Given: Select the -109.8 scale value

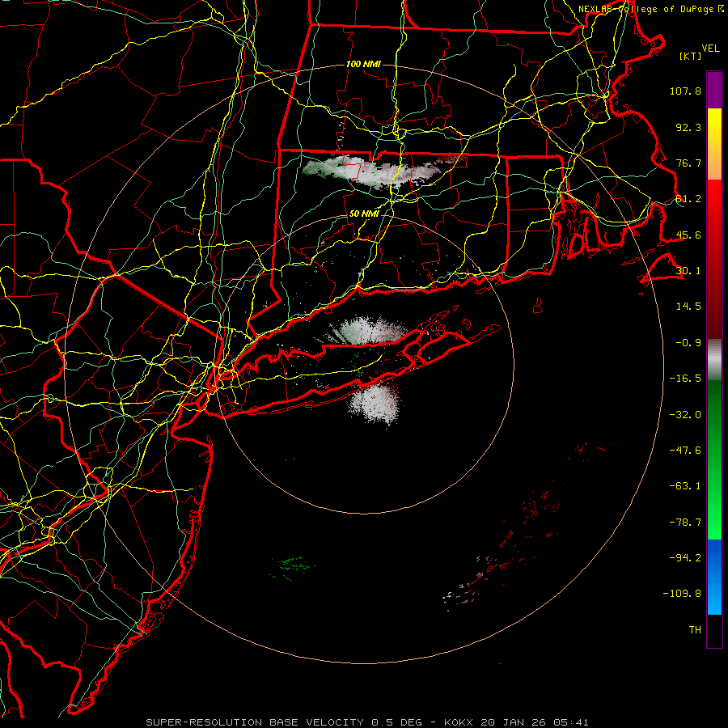Looking at the screenshot, I should (x=682, y=594).
